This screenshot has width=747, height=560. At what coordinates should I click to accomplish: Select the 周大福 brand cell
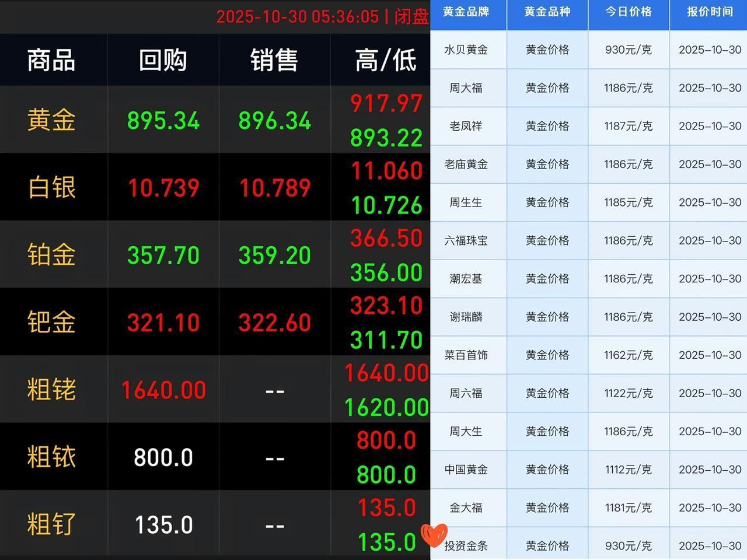pyautogui.click(x=466, y=88)
